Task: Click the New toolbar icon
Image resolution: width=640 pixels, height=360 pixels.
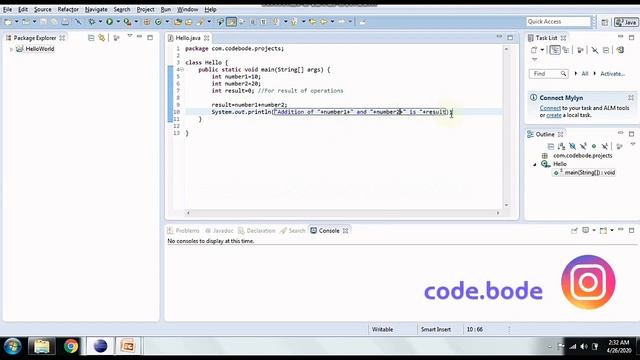Action: pyautogui.click(x=8, y=22)
